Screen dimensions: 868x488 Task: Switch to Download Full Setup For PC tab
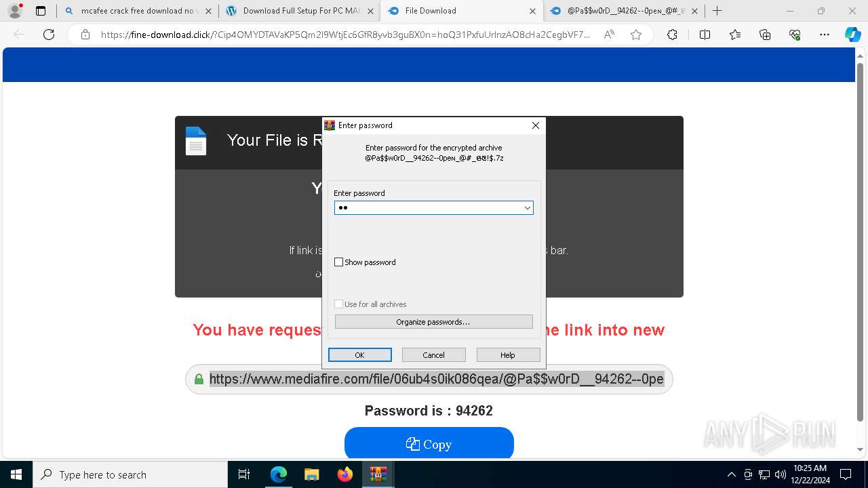point(299,11)
